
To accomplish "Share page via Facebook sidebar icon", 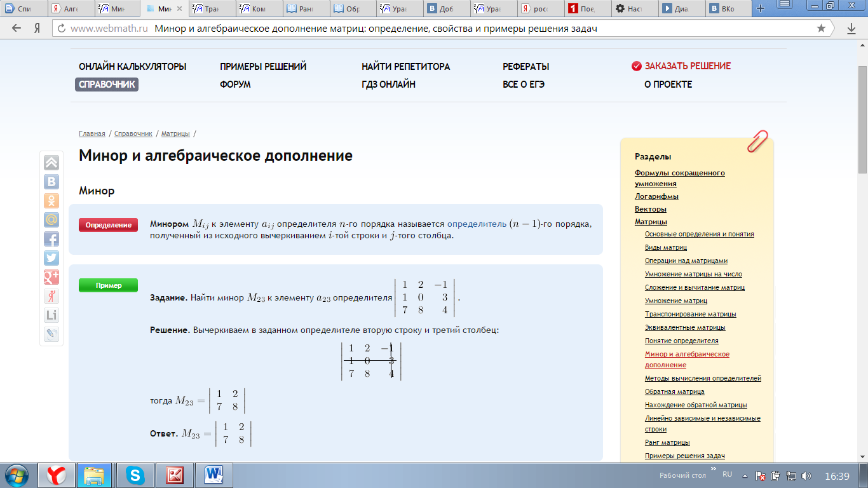I will click(x=51, y=239).
